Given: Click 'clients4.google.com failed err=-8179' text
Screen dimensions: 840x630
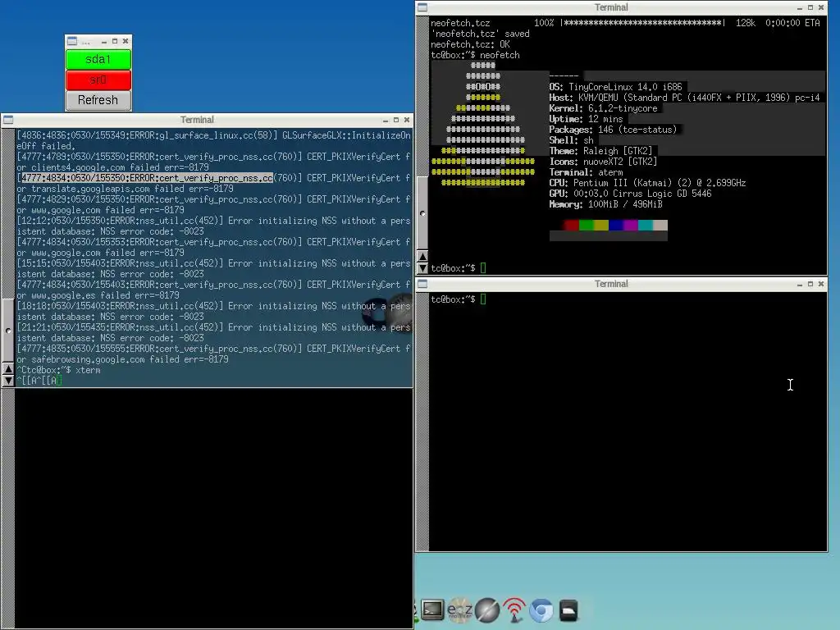Looking at the screenshot, I should [120, 167].
